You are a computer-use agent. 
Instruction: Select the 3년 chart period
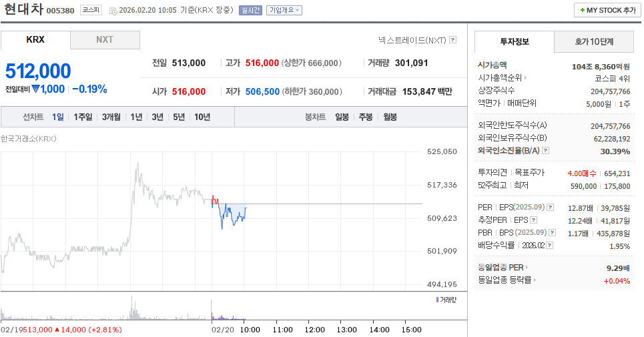coord(157,117)
